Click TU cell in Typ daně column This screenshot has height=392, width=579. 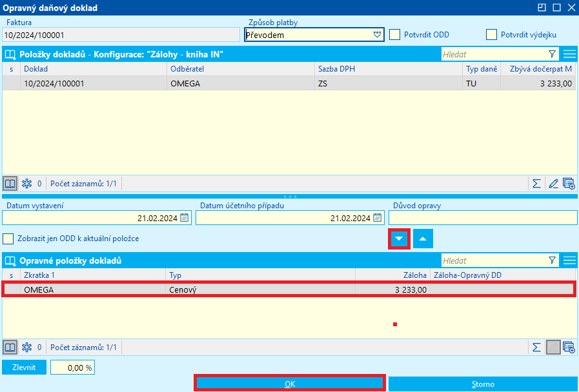pyautogui.click(x=481, y=83)
